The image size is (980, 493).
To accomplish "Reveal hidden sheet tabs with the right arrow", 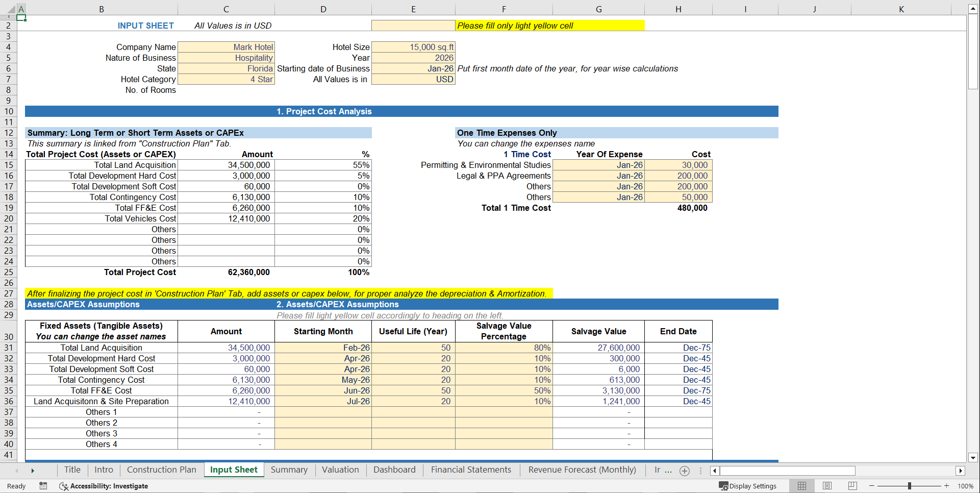I will [x=33, y=470].
